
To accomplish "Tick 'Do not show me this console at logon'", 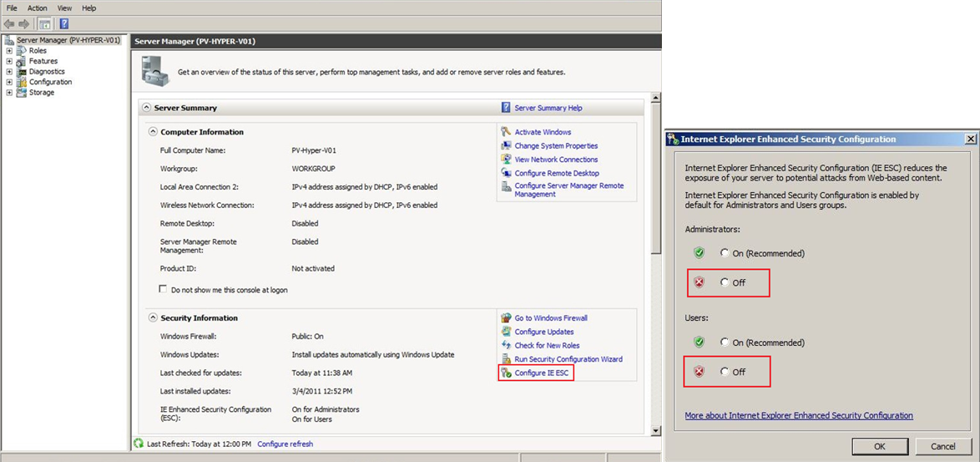I will [164, 289].
